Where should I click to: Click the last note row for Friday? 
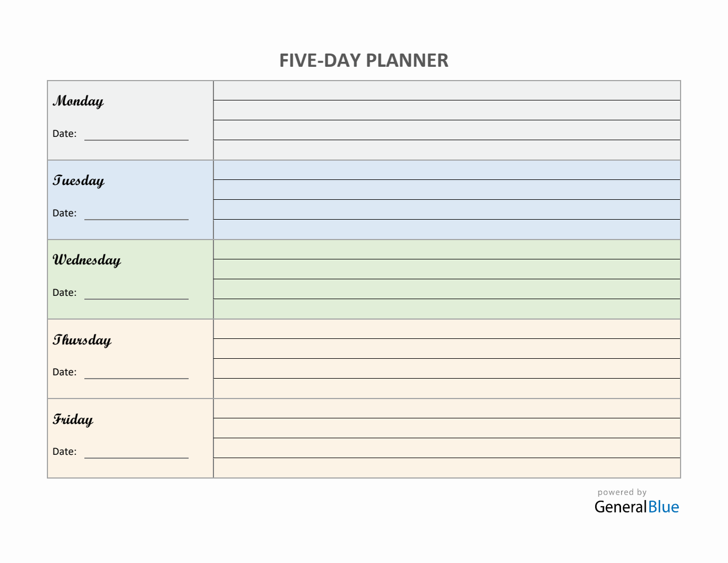(x=447, y=468)
